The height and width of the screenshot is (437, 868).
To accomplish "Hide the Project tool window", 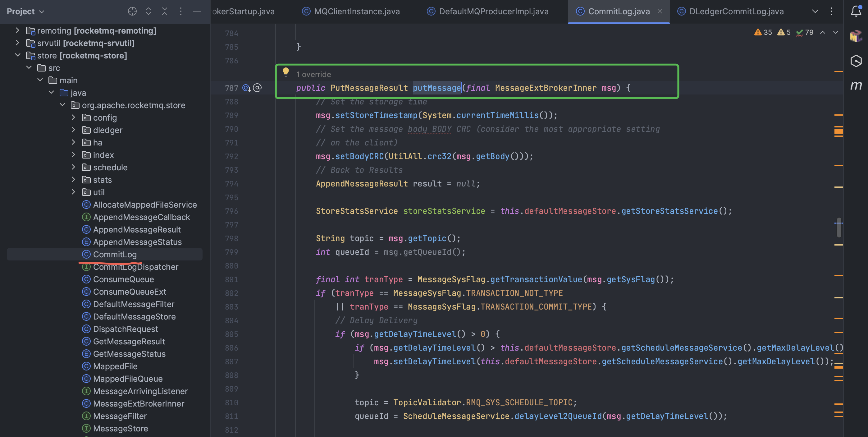I will point(197,11).
